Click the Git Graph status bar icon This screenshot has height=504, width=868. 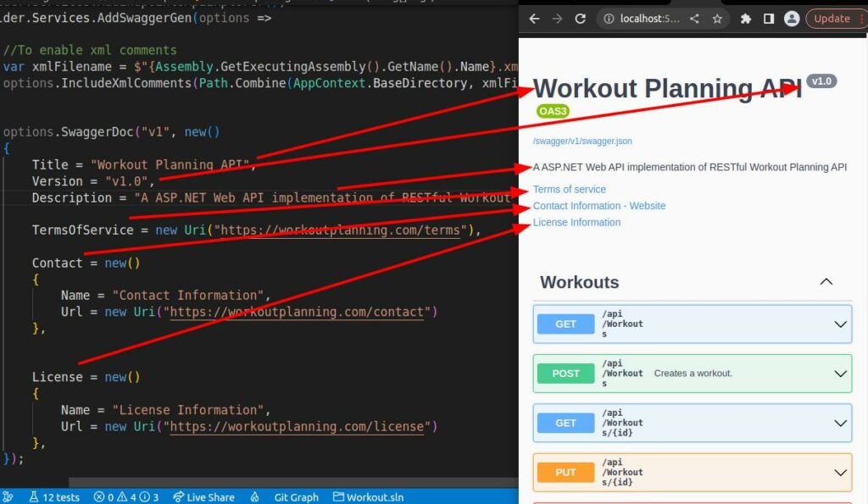[x=295, y=497]
